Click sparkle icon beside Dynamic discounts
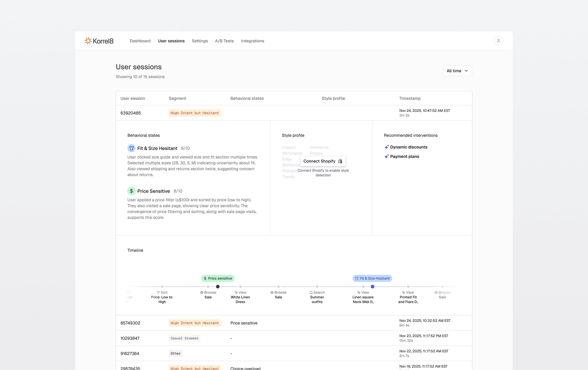The height and width of the screenshot is (370, 588). [x=387, y=147]
